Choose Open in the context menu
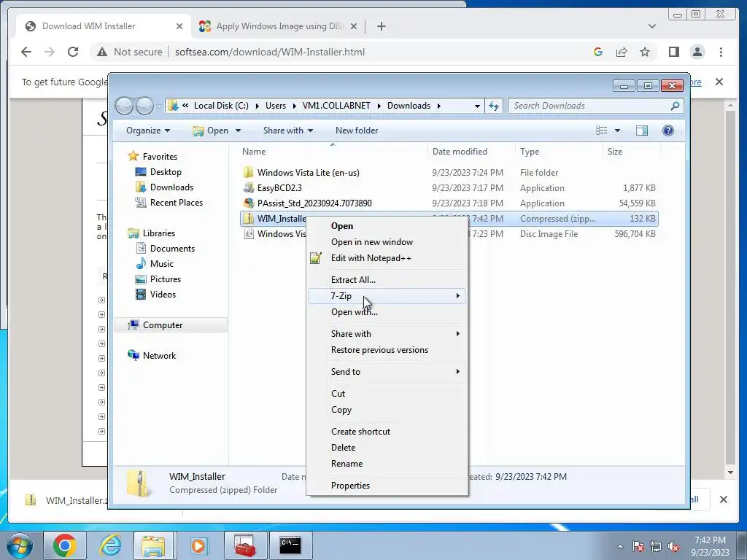747x560 pixels. (387, 226)
